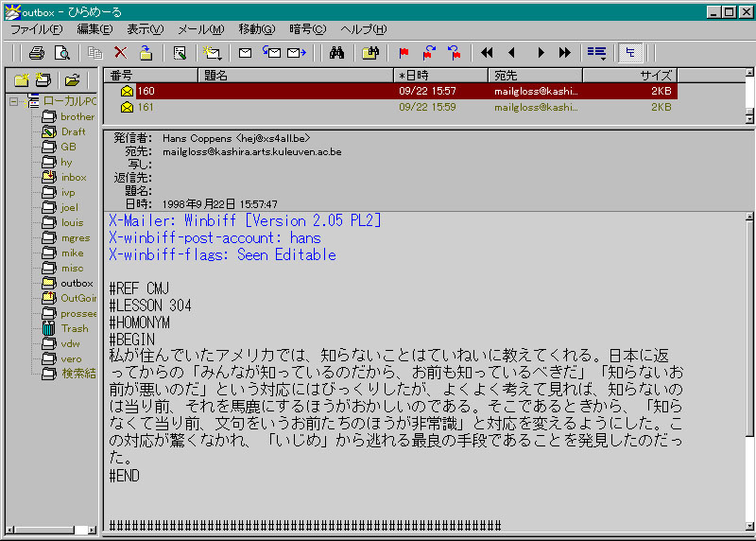Screen dimensions: 756x541
Task: Open the 暗号(C) menu
Action: (307, 29)
